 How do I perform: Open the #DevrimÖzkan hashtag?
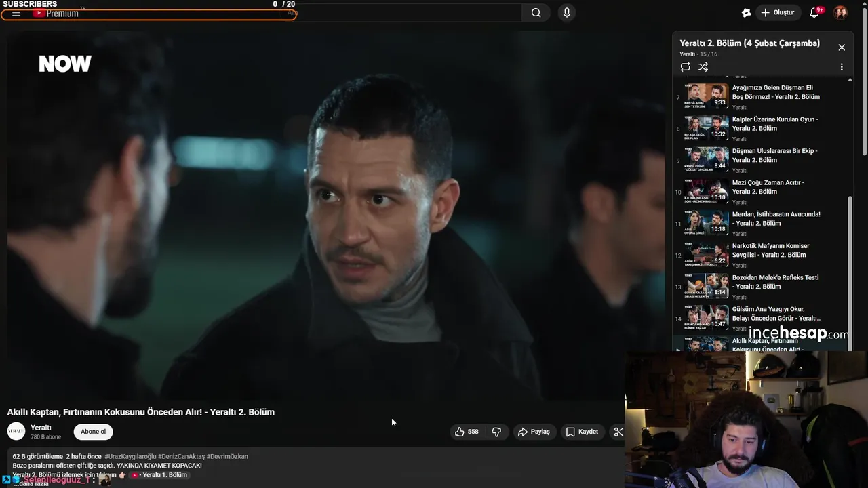coord(227,457)
